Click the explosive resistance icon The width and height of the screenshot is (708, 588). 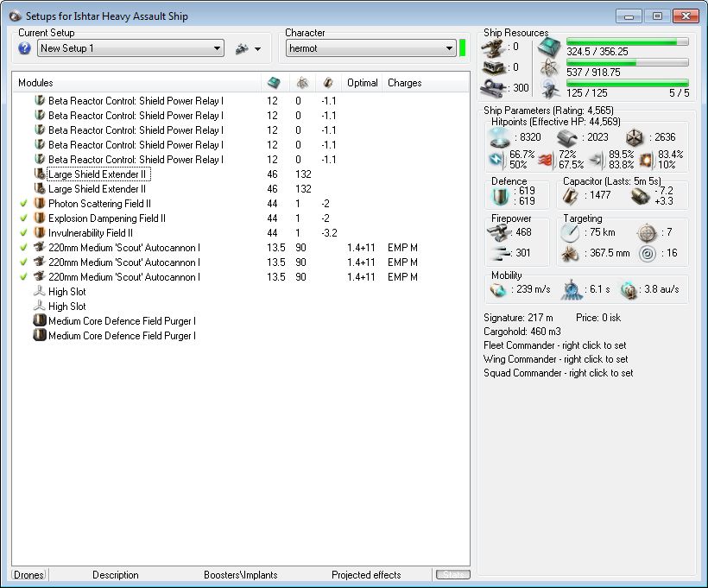click(646, 160)
